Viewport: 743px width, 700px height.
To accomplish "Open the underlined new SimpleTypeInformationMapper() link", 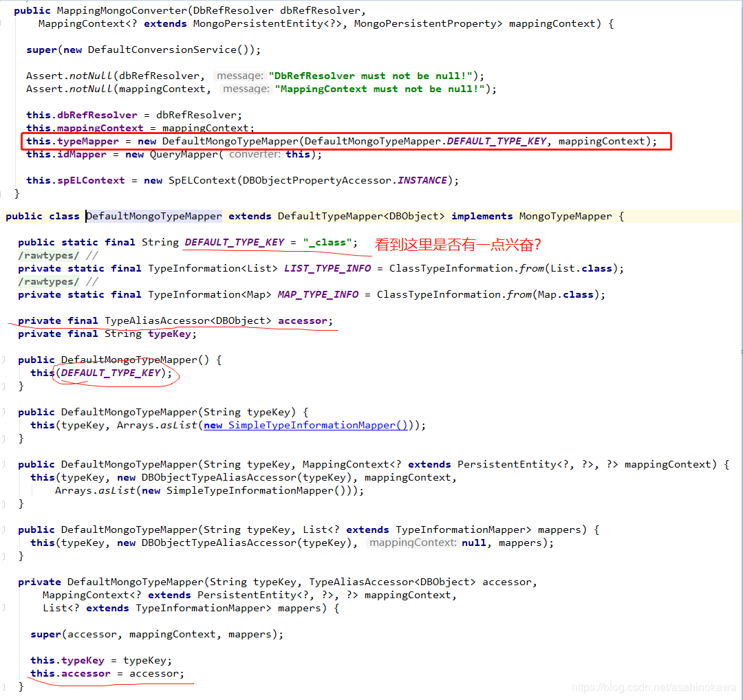I will coord(305,426).
